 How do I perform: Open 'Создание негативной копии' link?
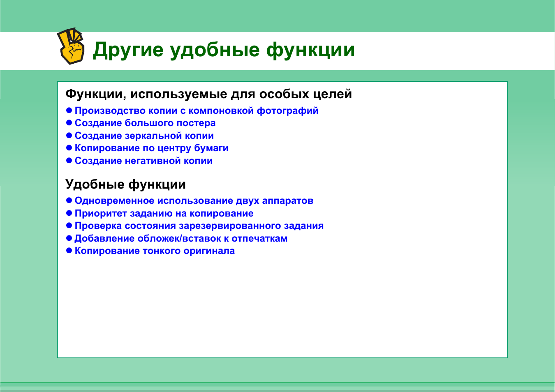click(143, 161)
